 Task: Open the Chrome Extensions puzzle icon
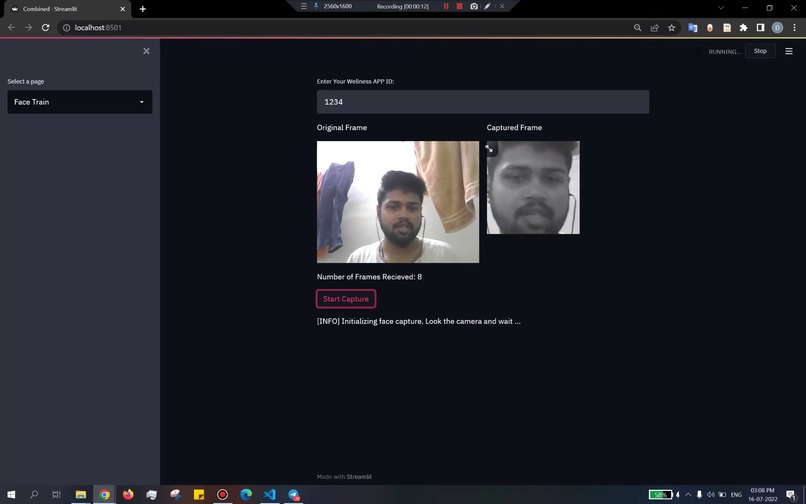click(x=743, y=28)
